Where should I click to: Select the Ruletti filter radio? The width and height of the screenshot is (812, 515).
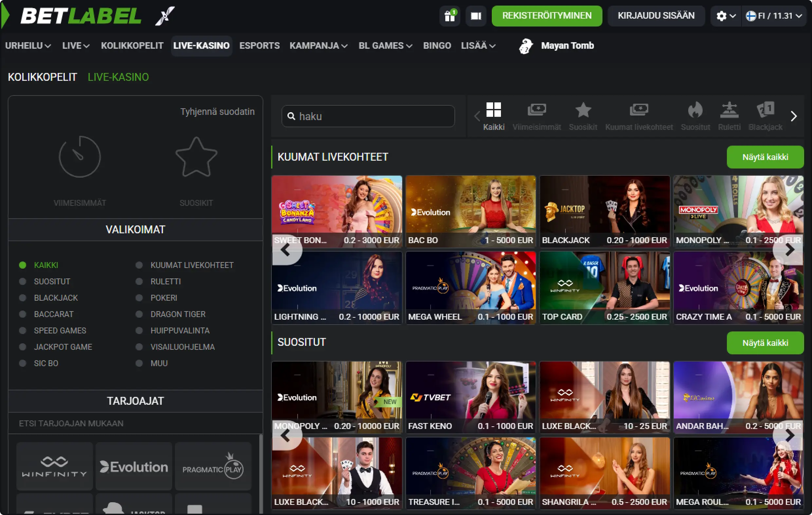coord(139,281)
